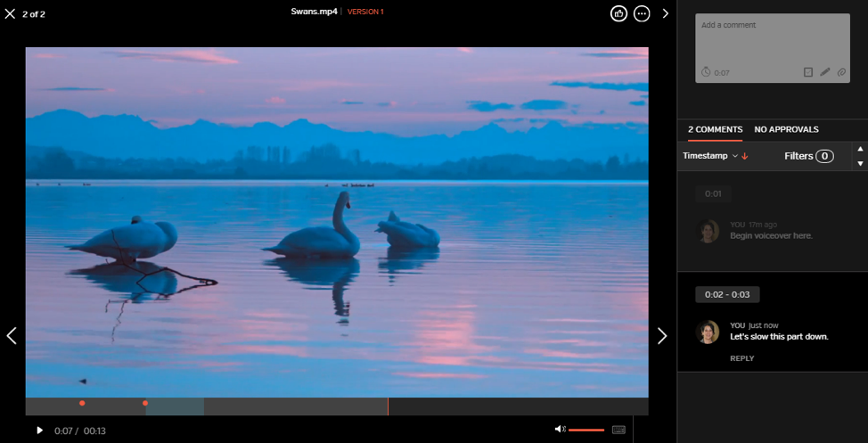868x443 pixels.
Task: Mute the video with the speaker icon
Action: pos(560,429)
